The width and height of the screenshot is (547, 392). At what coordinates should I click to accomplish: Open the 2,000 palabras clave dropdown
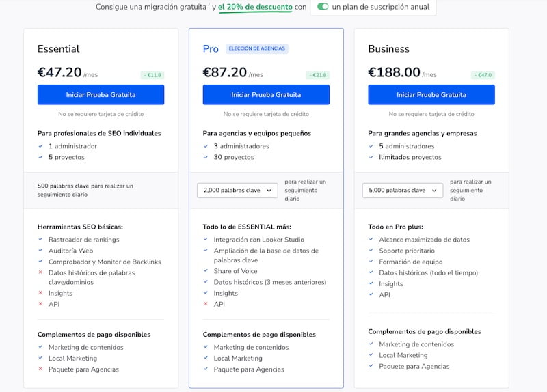click(237, 191)
